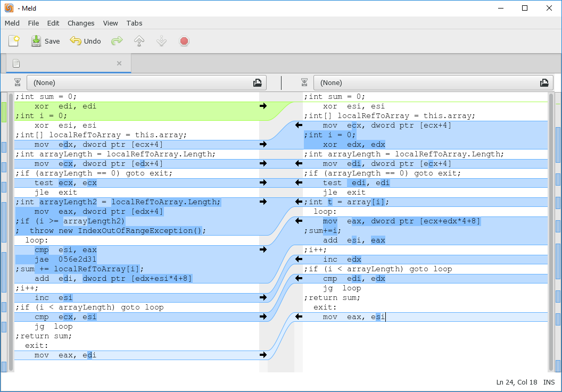Click ';sum += localRefToArray[i];' line
The image size is (562, 392).
pos(79,269)
